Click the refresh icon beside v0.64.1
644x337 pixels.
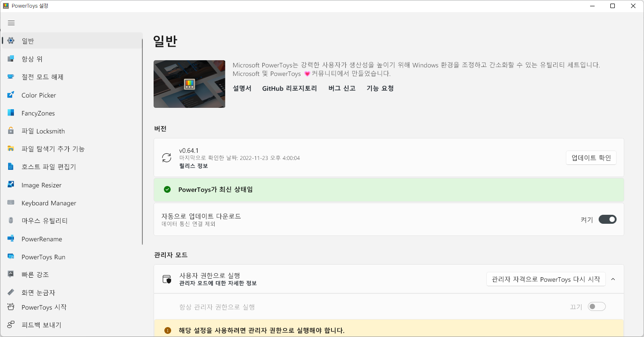pyautogui.click(x=167, y=158)
